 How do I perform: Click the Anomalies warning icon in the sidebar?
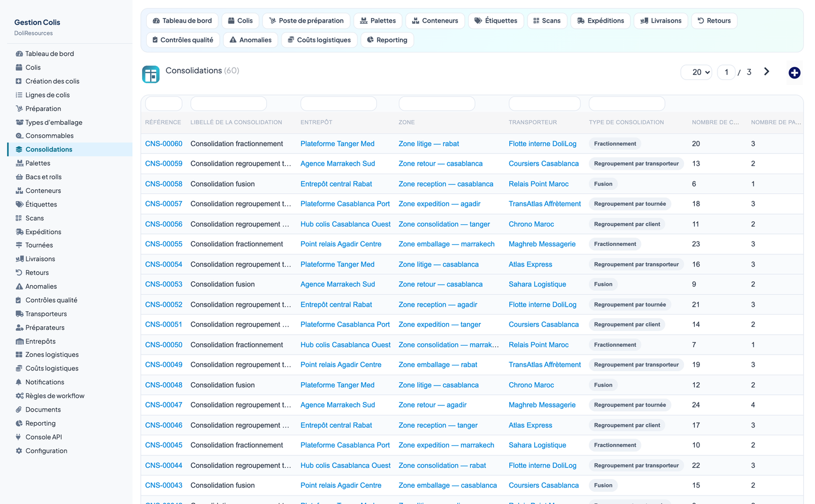click(19, 286)
